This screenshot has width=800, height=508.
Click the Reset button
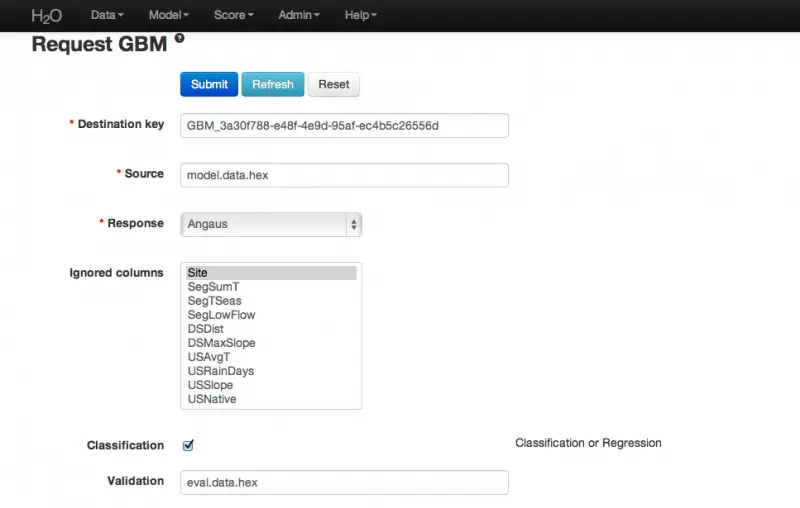[x=334, y=84]
